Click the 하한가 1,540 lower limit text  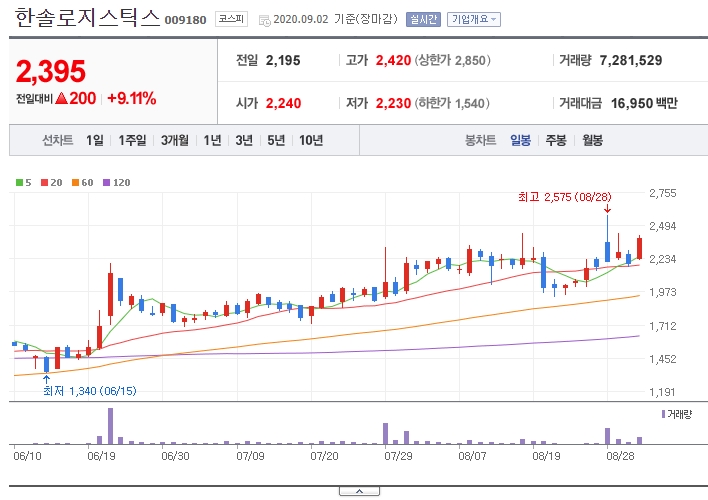(x=452, y=103)
